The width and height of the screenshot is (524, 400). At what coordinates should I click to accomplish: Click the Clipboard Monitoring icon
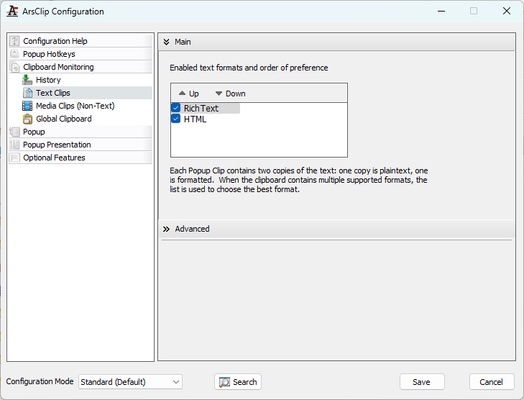pyautogui.click(x=14, y=67)
